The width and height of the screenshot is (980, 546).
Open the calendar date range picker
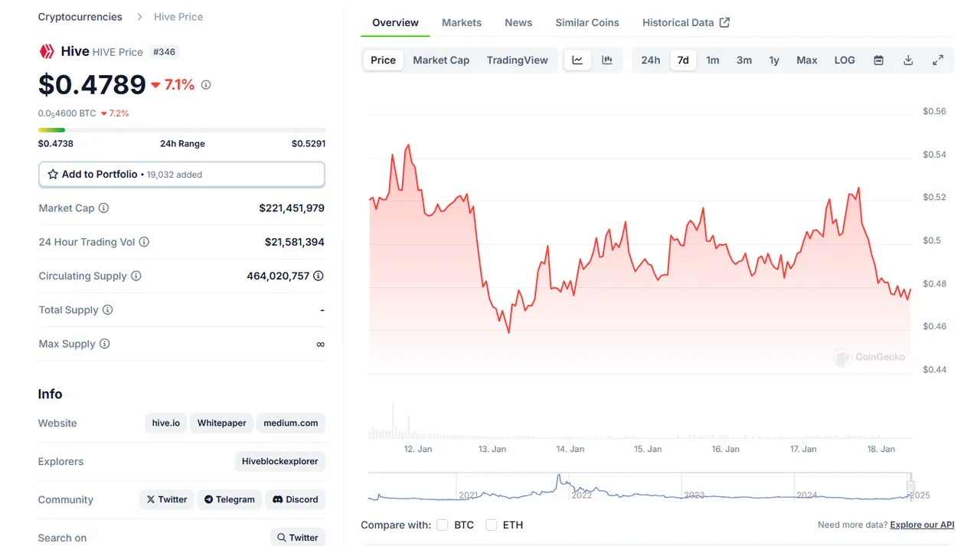pyautogui.click(x=879, y=60)
